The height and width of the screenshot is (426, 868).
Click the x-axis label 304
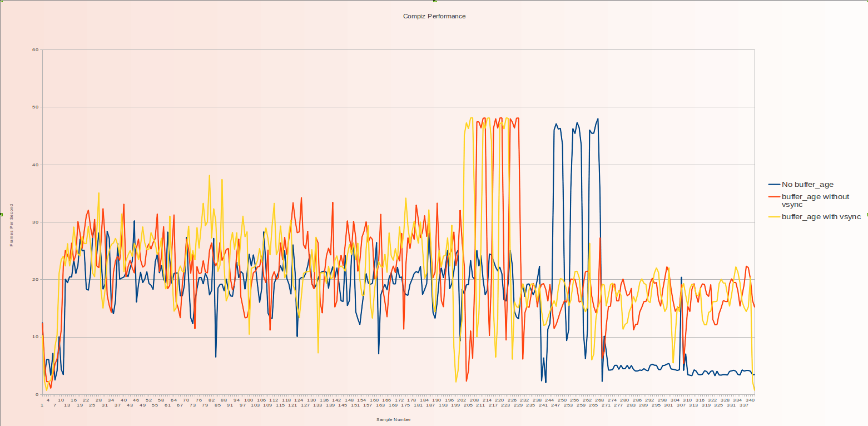674,400
